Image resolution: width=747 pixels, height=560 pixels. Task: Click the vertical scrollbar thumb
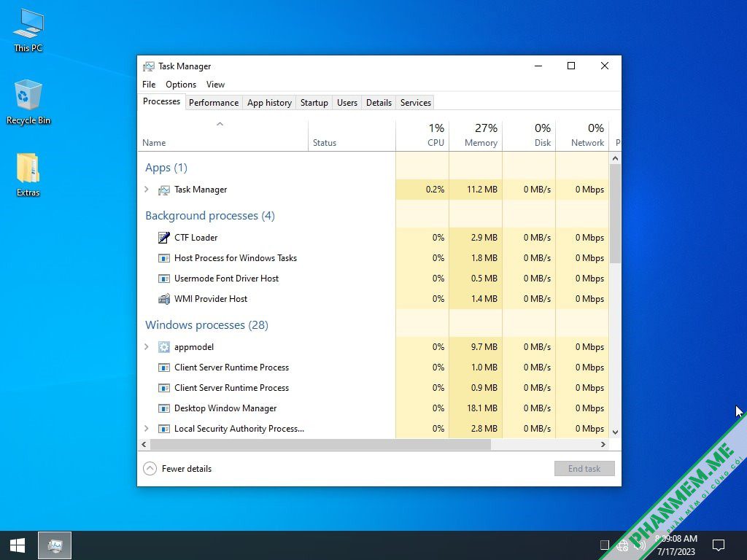(615, 214)
